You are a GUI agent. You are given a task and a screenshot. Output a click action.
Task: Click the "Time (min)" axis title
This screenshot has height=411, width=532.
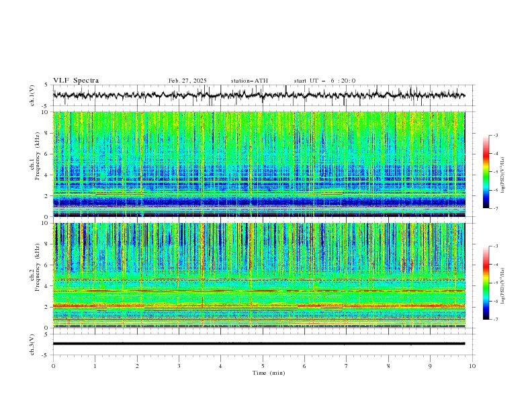click(x=269, y=373)
